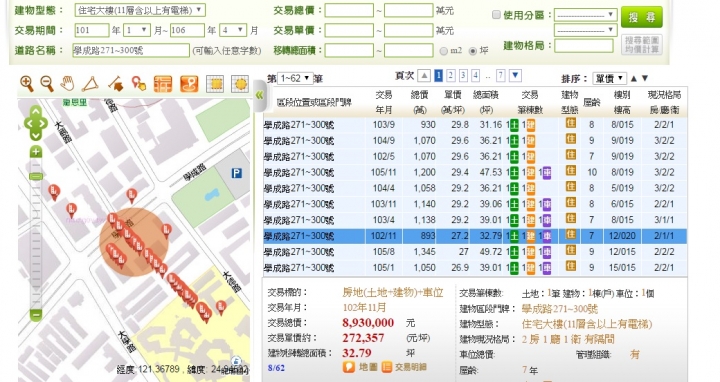Open the orange street map layer icon
This screenshot has height=382, width=720.
point(163,84)
